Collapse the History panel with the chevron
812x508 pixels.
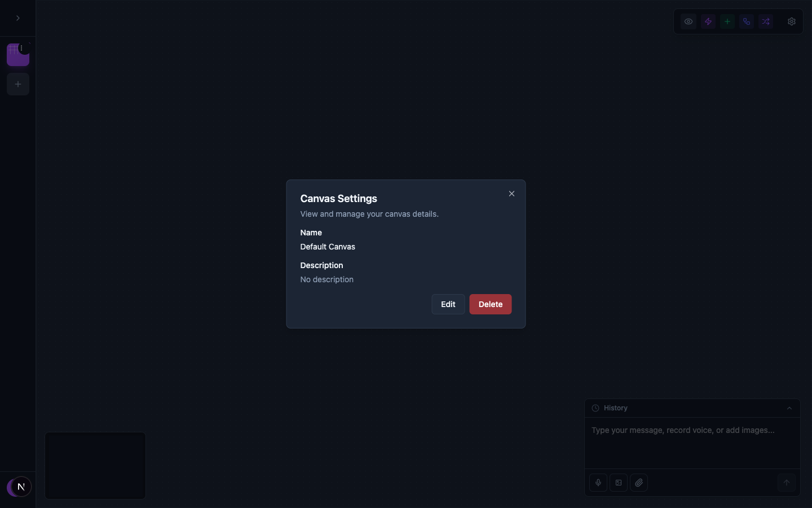tap(788, 408)
